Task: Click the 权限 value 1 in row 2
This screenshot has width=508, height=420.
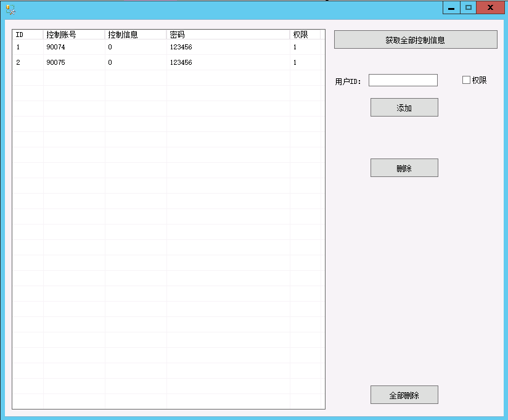Action: pos(295,62)
